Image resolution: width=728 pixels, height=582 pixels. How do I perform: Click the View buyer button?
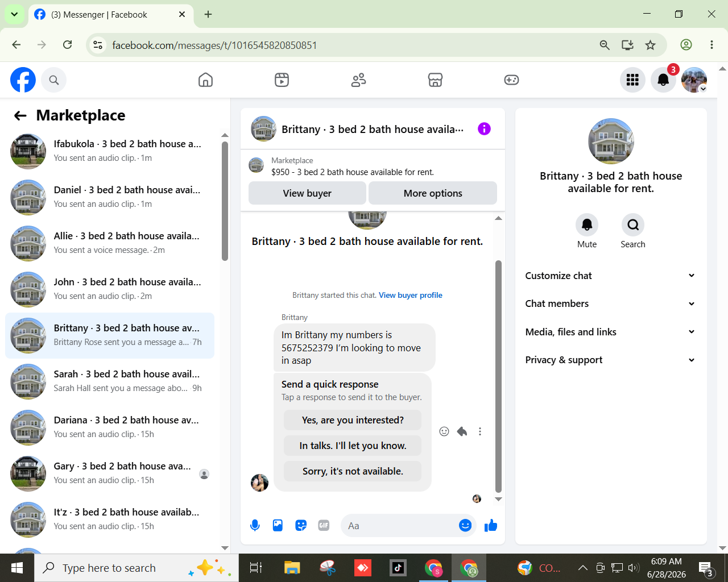(x=307, y=193)
